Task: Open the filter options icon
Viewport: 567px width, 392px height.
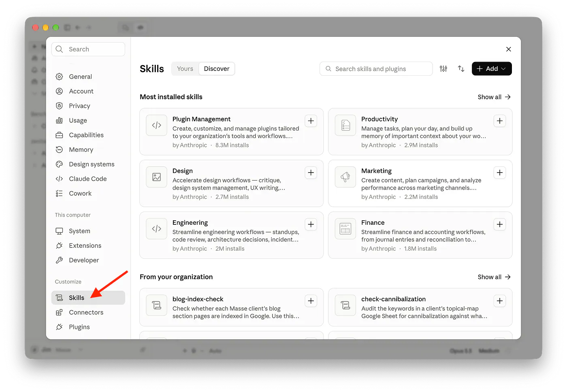Action: tap(443, 69)
